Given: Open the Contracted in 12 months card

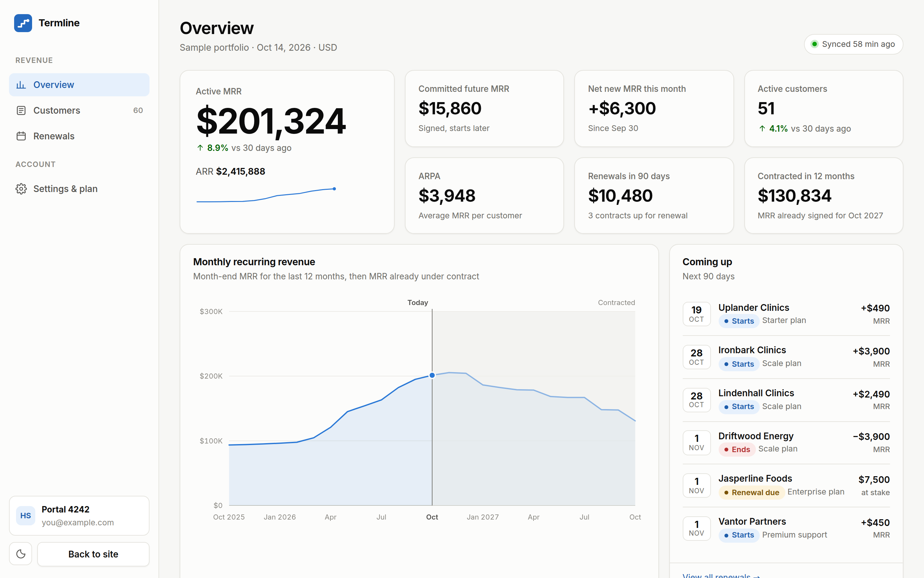Looking at the screenshot, I should 824,196.
